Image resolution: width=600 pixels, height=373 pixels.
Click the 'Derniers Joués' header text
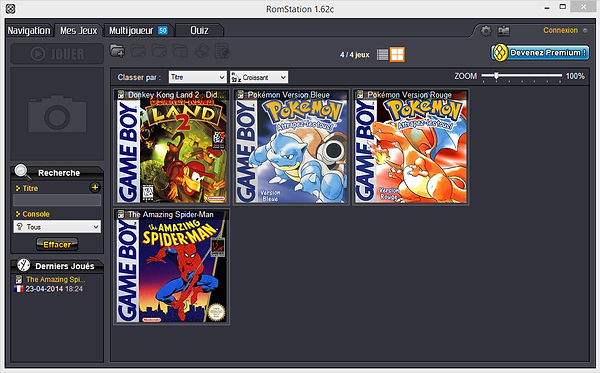(65, 266)
